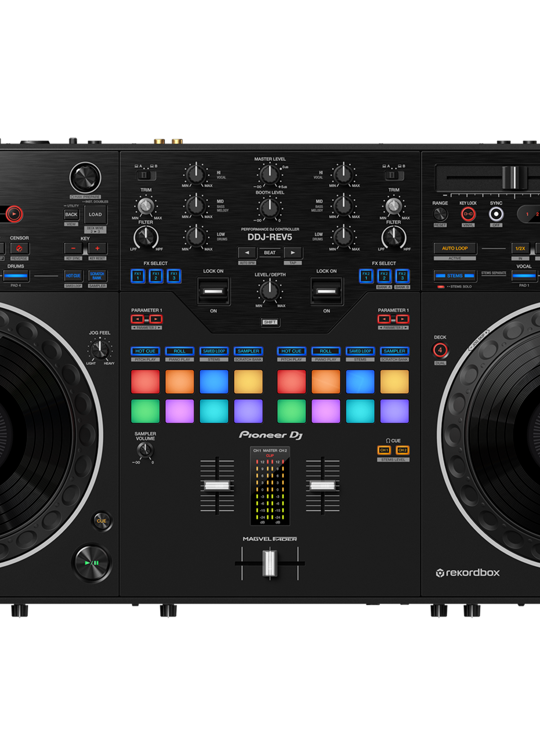The width and height of the screenshot is (540, 756).
Task: Tap the round CUE button on left deck
Action: 101,521
